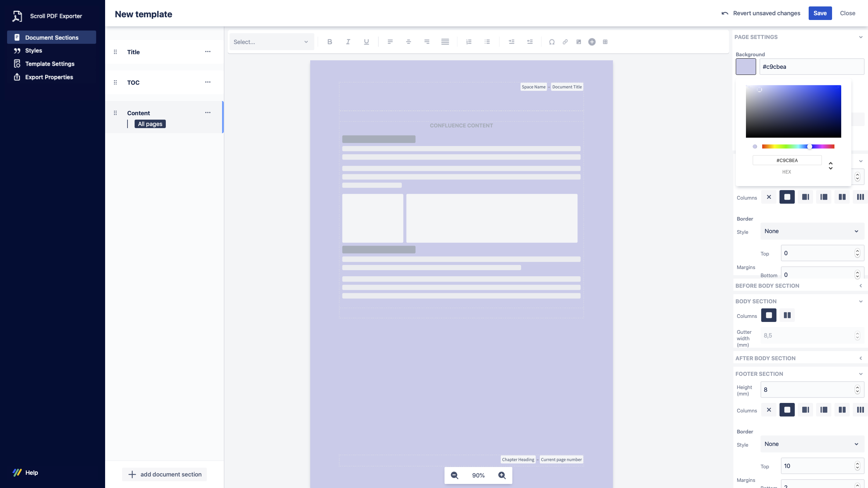Click the insert link icon
Image resolution: width=868 pixels, height=488 pixels.
pos(565,42)
